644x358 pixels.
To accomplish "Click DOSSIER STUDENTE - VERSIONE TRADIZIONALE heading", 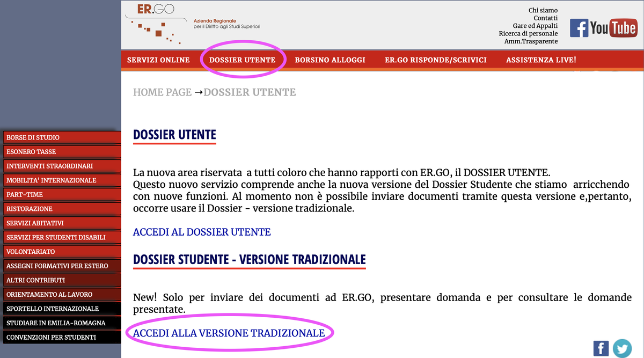I will pos(250,260).
